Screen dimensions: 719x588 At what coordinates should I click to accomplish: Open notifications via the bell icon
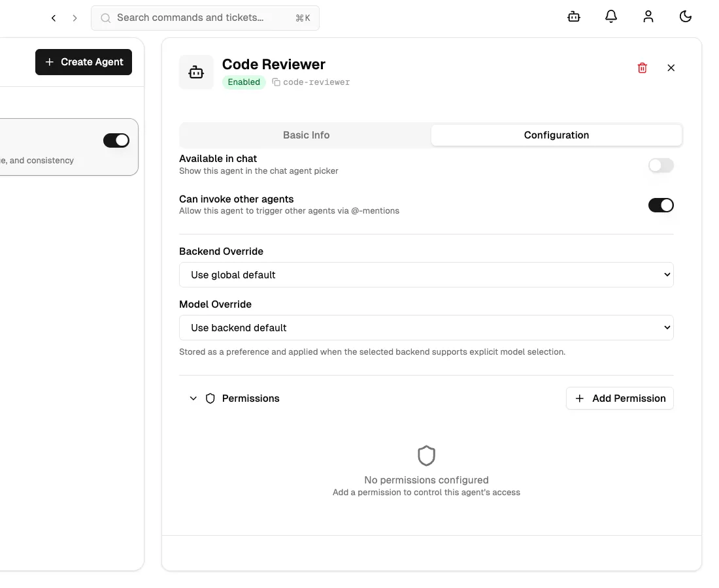click(611, 16)
